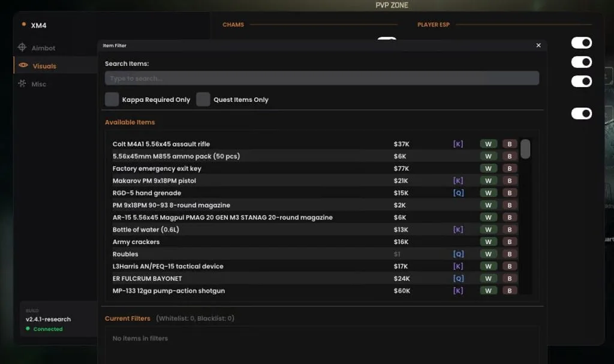Whitelist the PM 9x18PM 8-round magazine
The image size is (614, 364).
(488, 205)
